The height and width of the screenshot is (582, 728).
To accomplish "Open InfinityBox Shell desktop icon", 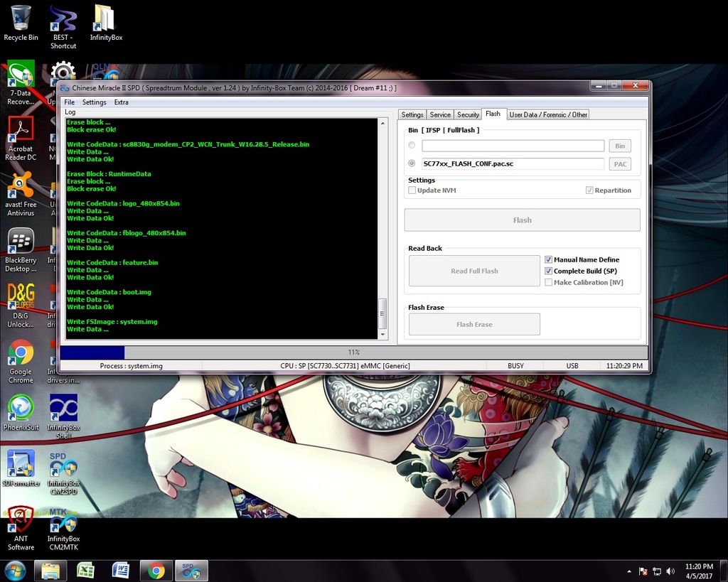I will pos(63,416).
